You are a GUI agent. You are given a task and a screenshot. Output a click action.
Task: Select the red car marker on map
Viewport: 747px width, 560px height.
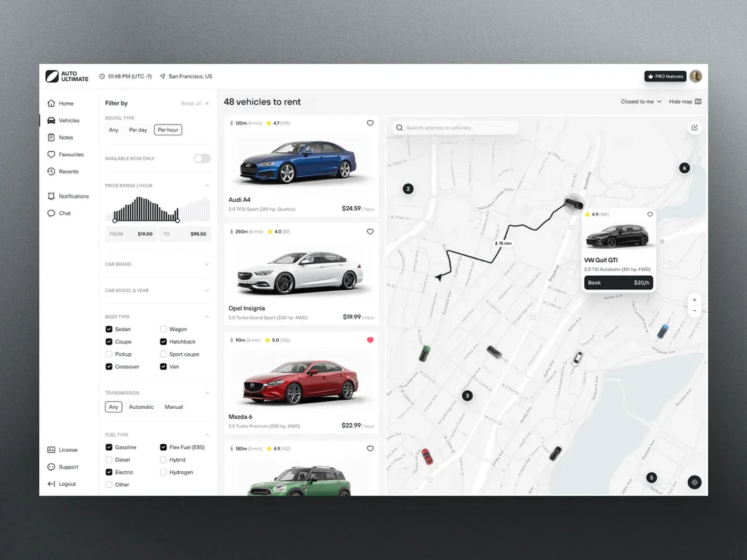pos(427,456)
